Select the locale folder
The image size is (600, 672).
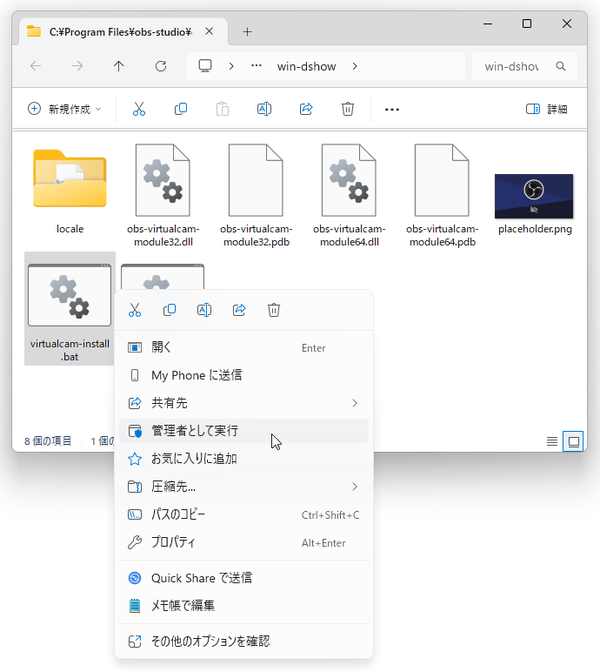70,191
